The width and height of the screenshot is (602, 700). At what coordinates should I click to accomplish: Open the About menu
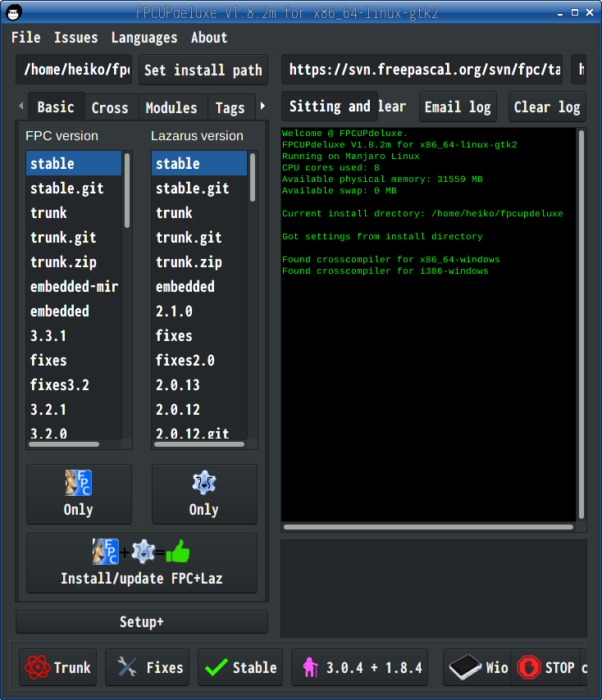(x=209, y=38)
